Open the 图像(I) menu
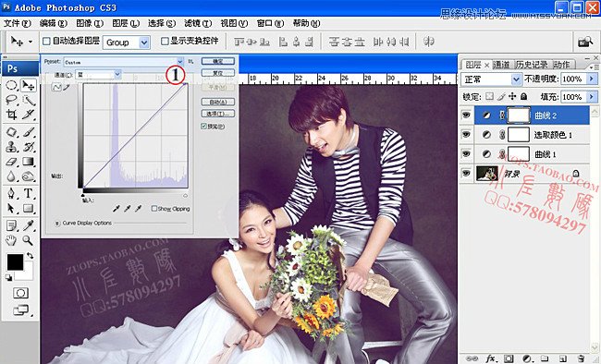This screenshot has width=601, height=364. (90, 23)
